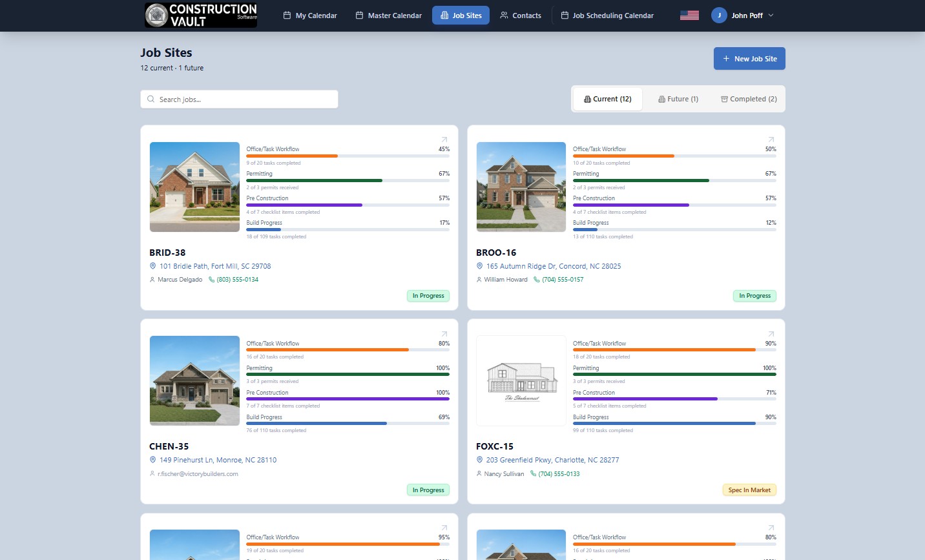Viewport: 925px width, 560px height.
Task: Click the location pin for 165 Autumn Ridge Dr
Action: (480, 266)
